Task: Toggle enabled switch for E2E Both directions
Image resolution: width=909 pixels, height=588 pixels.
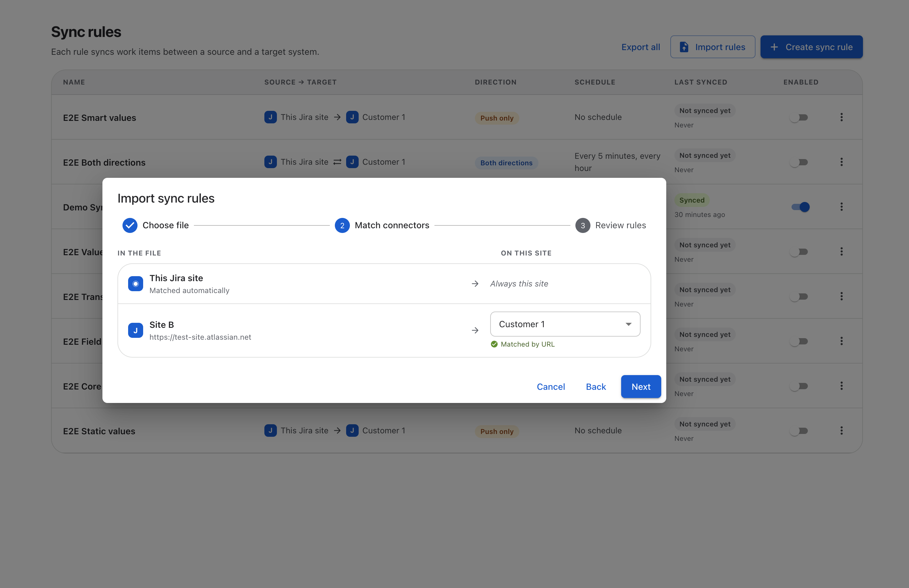Action: pos(799,162)
